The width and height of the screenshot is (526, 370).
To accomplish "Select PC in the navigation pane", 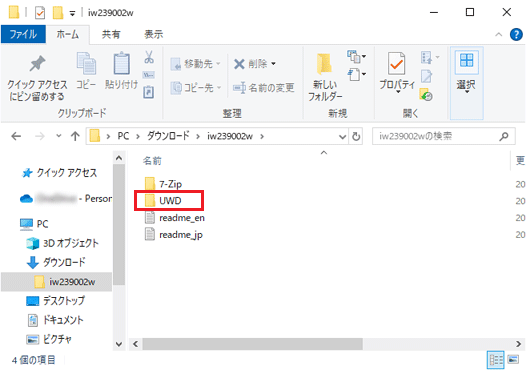I will coord(34,224).
